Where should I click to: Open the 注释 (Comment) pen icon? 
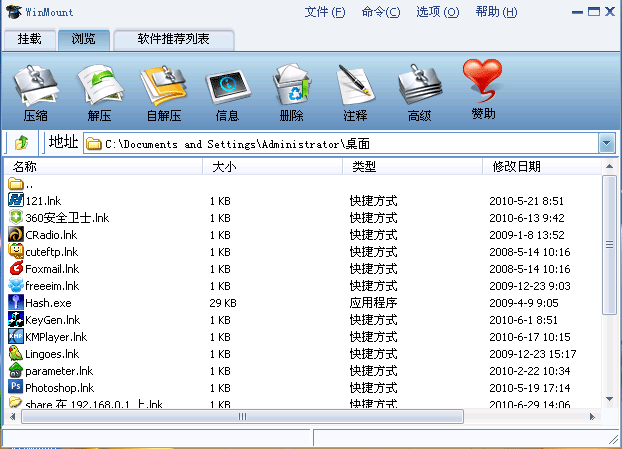355,90
